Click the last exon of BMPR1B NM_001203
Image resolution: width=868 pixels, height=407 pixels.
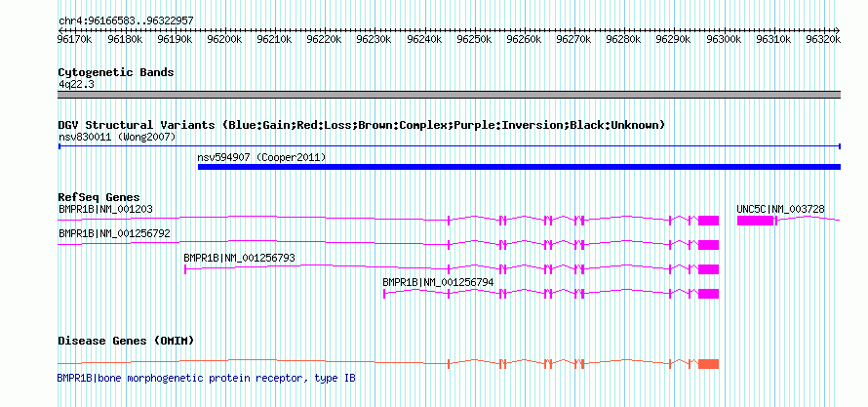(709, 221)
